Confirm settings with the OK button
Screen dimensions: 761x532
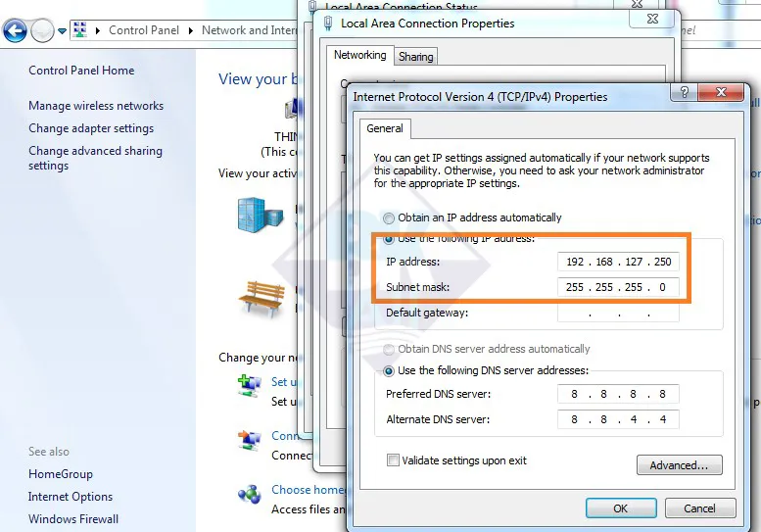[620, 508]
